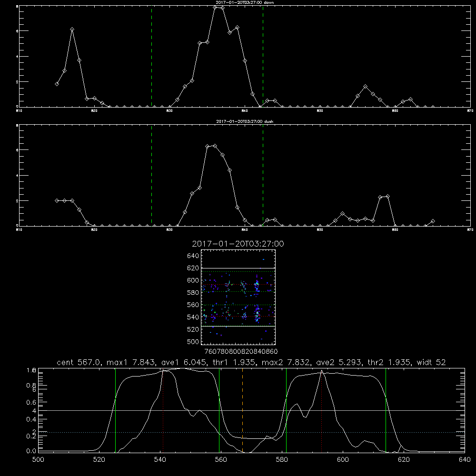Click the central photon scatter image
Image resolution: width=476 pixels, height=476 pixels.
[238, 297]
